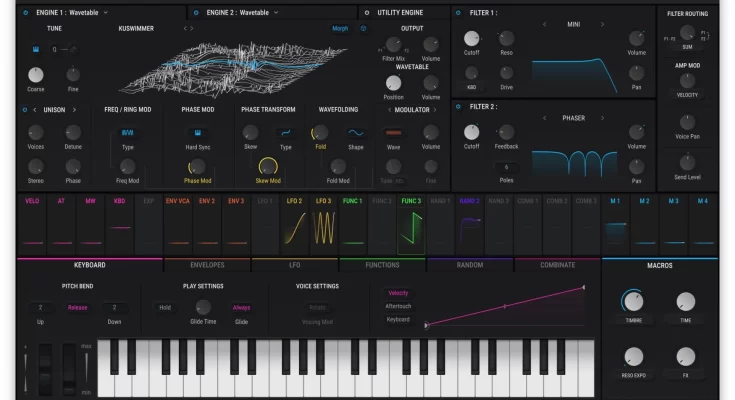Select the LFO 2 modulation source

point(294,201)
